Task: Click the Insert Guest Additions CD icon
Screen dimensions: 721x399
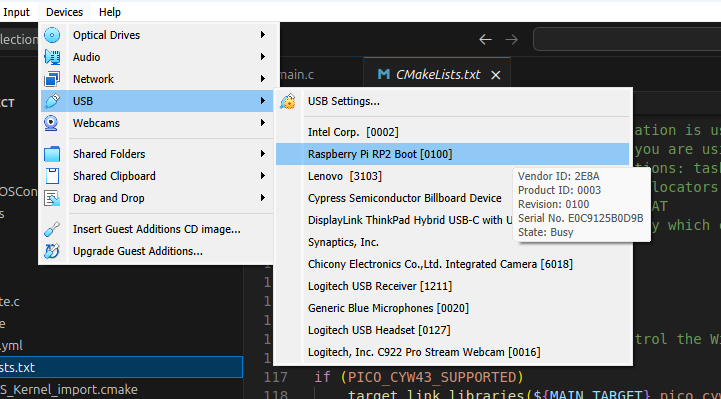Action: (52, 229)
